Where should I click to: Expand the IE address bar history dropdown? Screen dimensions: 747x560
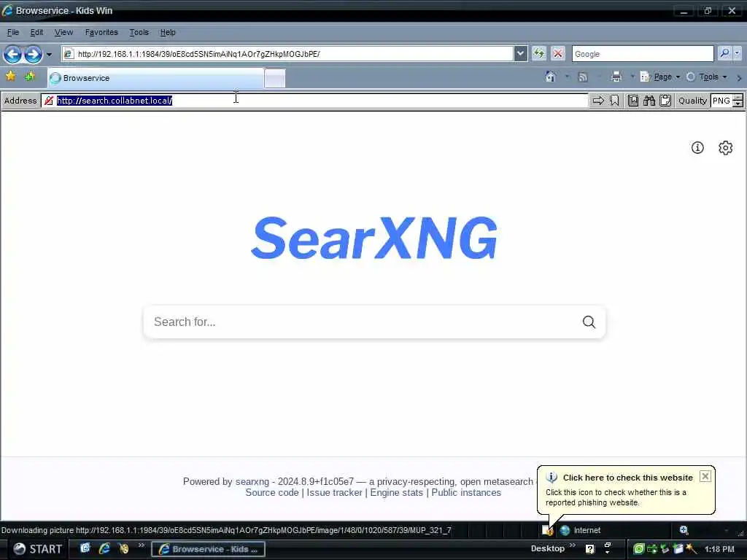521,54
